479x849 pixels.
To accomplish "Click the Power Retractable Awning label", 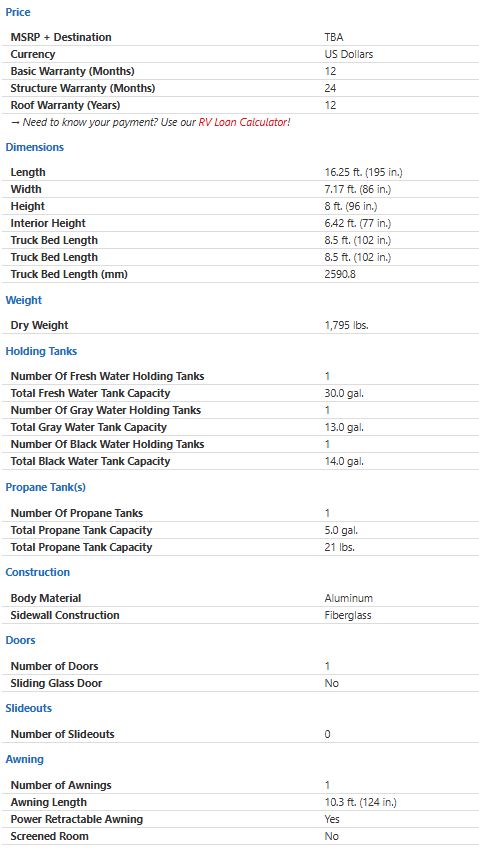I will 77,819.
